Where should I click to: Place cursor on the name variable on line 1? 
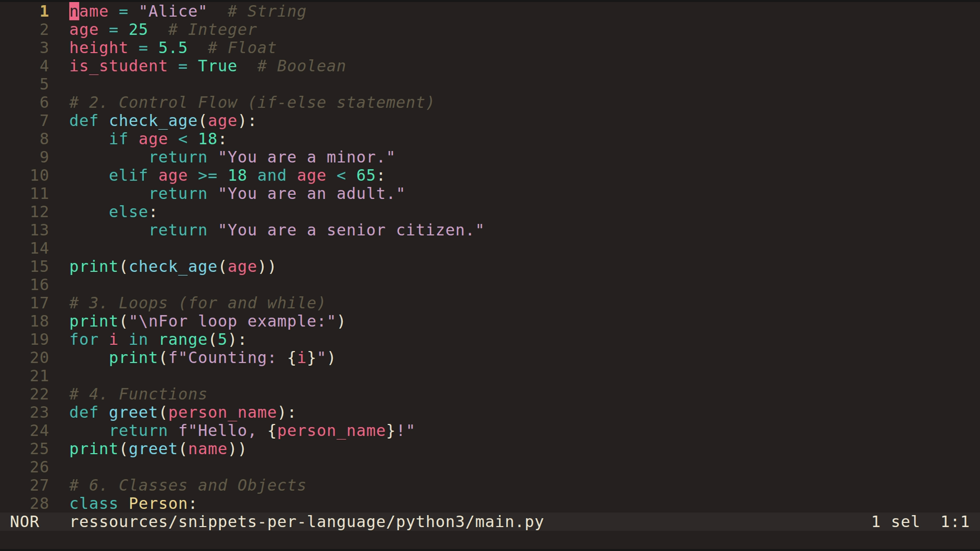(x=89, y=11)
